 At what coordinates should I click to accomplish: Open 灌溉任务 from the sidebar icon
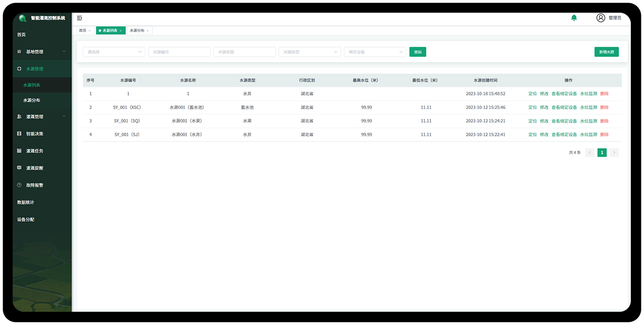coord(19,151)
